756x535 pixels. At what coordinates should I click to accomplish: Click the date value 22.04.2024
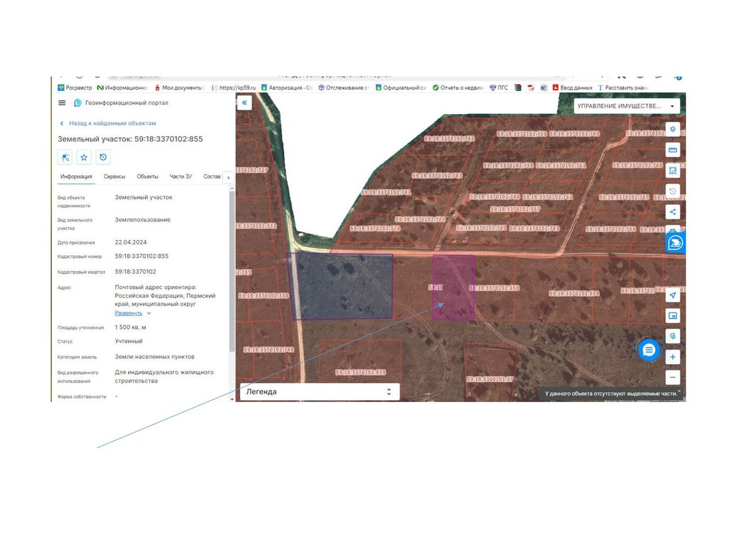click(x=131, y=242)
